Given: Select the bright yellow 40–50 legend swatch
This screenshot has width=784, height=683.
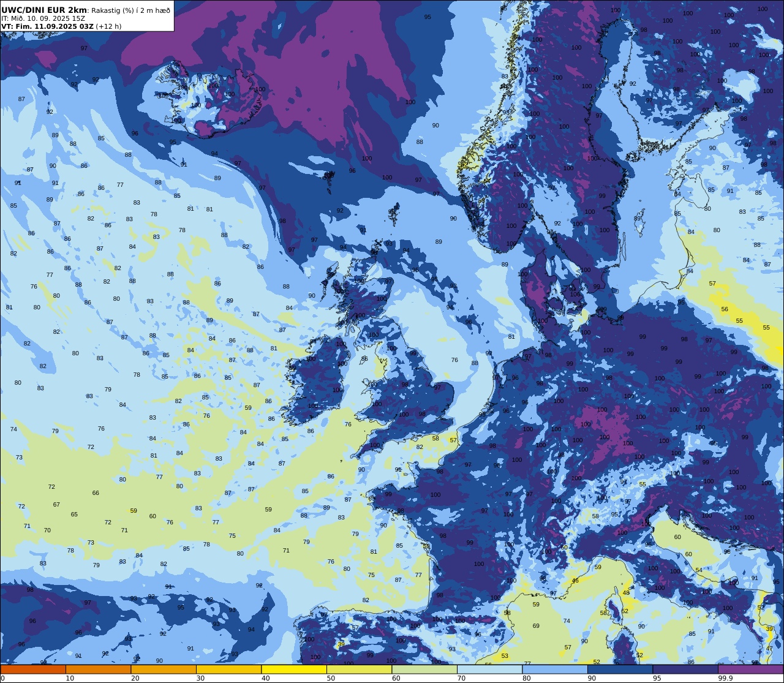Looking at the screenshot, I should click(294, 669).
